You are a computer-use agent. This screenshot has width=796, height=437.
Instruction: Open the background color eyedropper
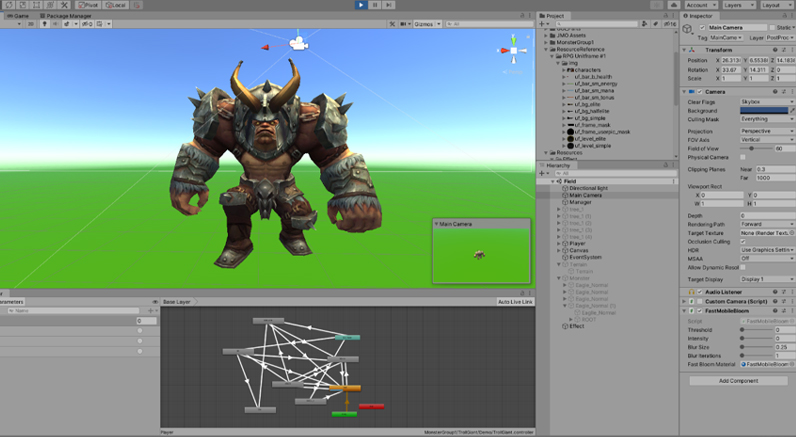click(x=792, y=110)
